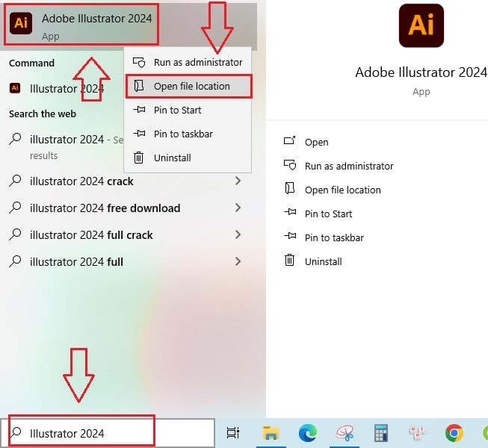This screenshot has width=488, height=448.
Task: Open Microsoft Edge from the taskbar
Action: click(x=307, y=433)
